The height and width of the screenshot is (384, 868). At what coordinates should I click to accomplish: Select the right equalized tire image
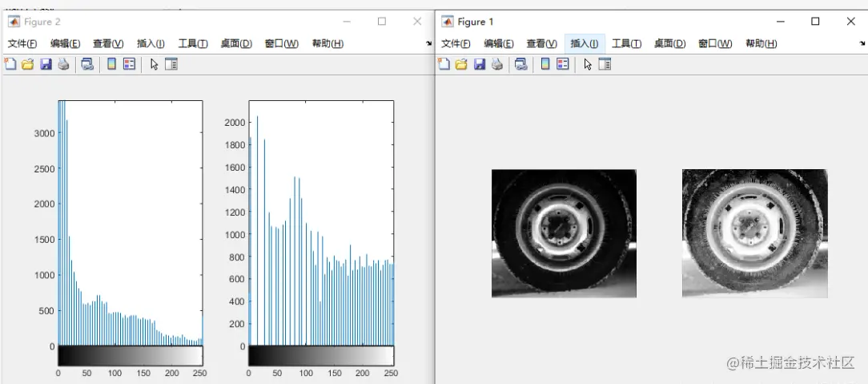[754, 233]
